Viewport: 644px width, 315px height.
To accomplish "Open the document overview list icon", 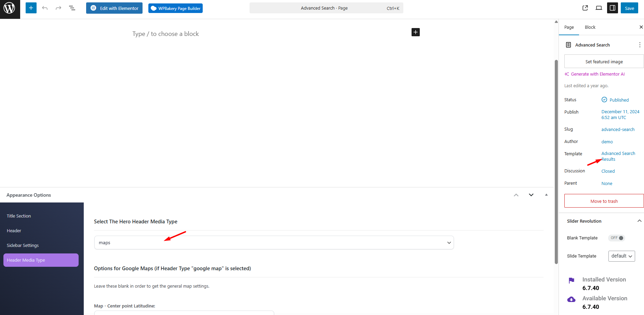I will [x=72, y=8].
